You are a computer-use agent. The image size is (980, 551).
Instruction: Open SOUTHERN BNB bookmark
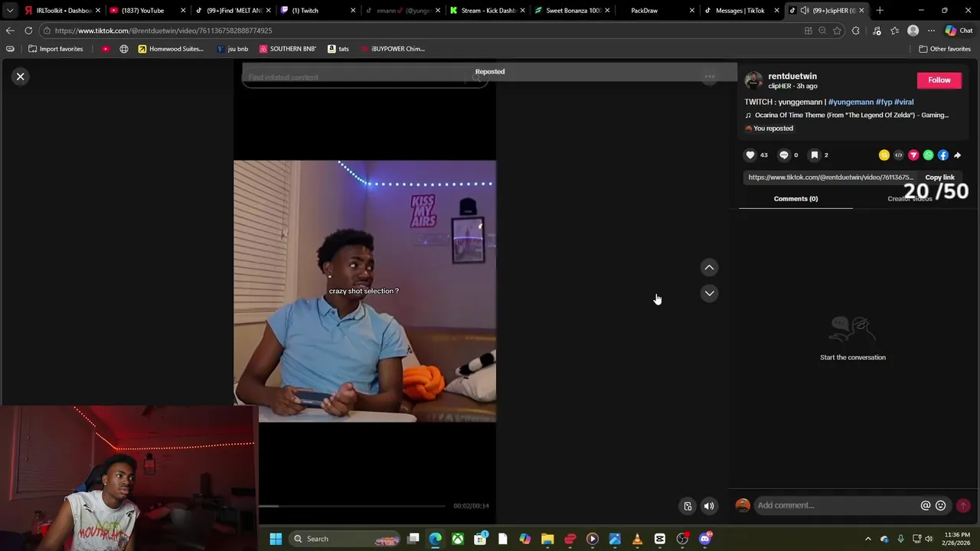(x=287, y=49)
